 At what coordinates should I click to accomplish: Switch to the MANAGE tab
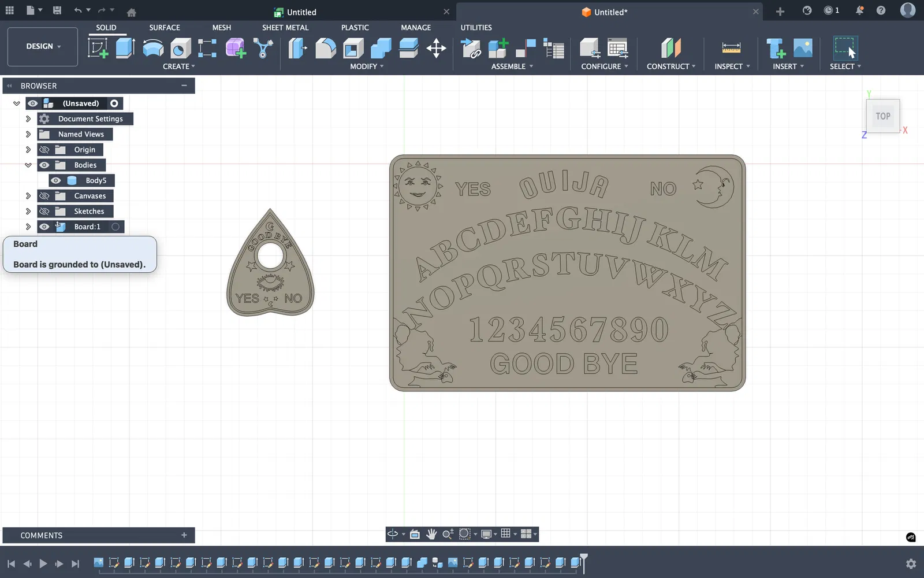tap(416, 28)
